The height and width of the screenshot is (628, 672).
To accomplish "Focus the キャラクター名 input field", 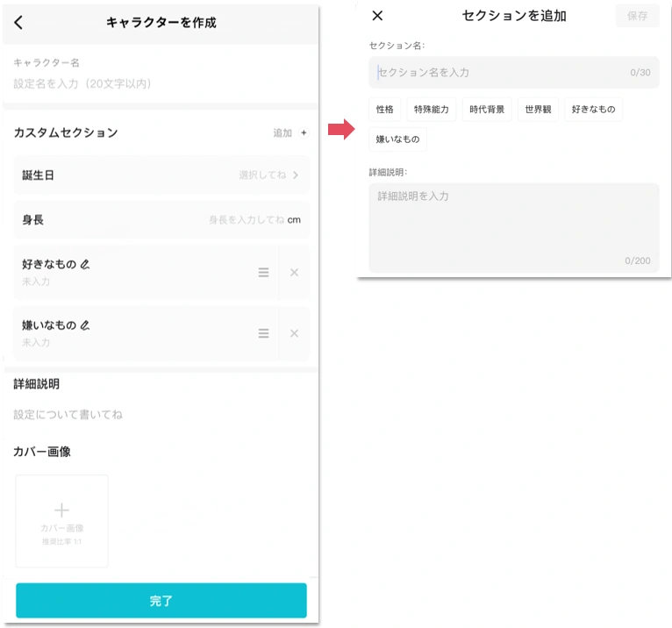I will click(161, 83).
